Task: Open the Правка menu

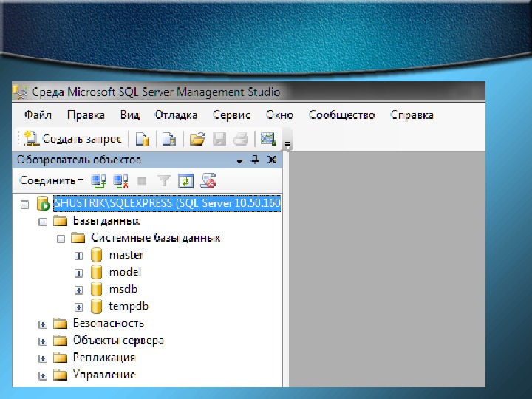Action: 86,115
